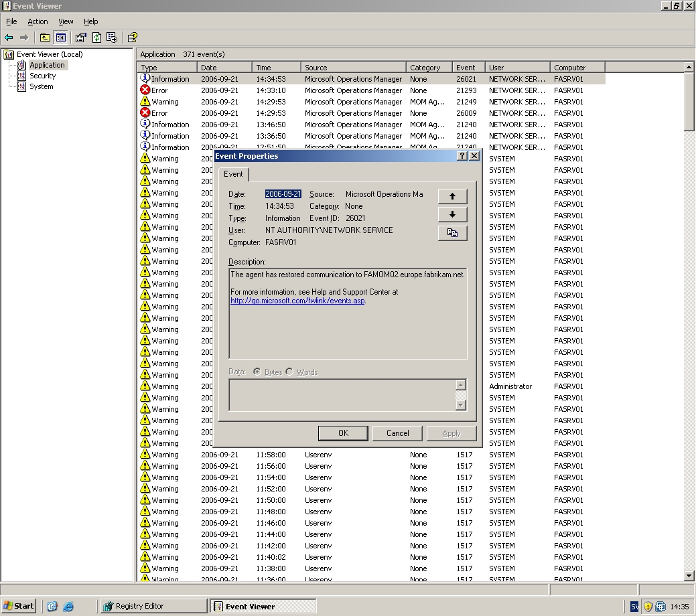Go to next event with down arrow button
Screen dimensions: 696x616
point(452,214)
